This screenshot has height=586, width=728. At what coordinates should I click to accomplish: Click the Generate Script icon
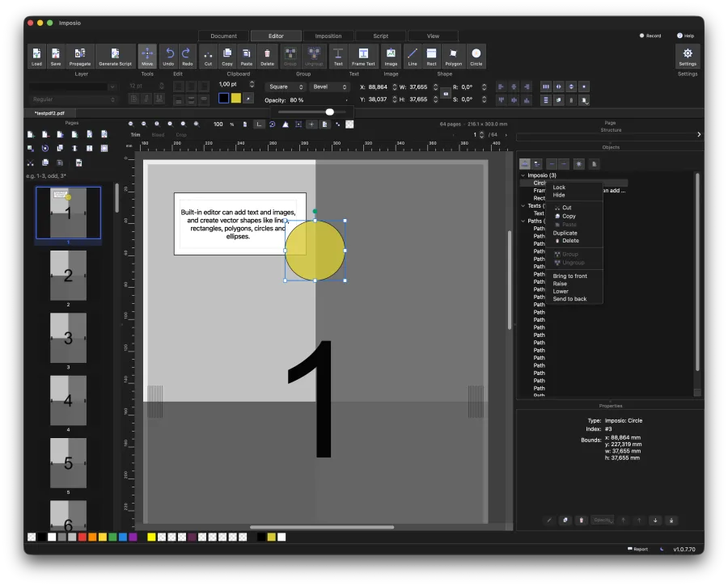click(x=115, y=57)
